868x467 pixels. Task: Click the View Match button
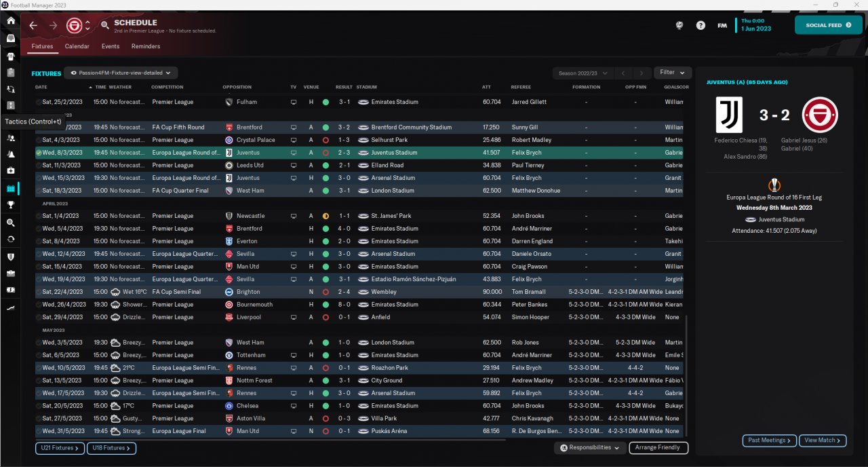point(823,441)
